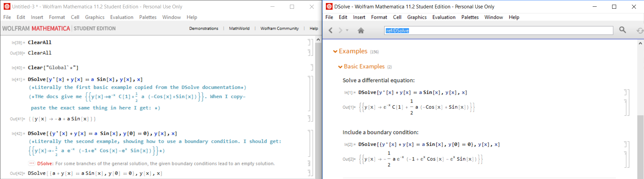Click the In[42] DSolve input line
Image resolution: width=644 pixels, height=179 pixels.
point(102,133)
